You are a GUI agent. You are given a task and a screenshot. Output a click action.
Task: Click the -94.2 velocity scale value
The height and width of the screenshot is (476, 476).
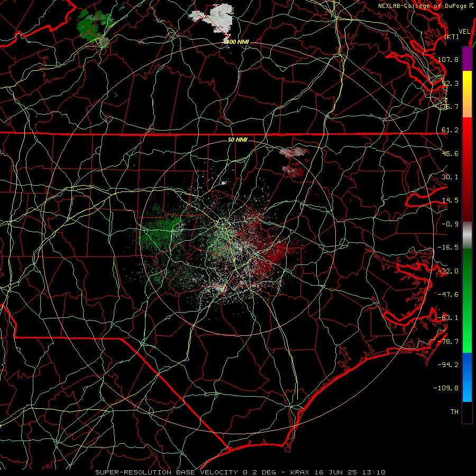[x=448, y=365]
